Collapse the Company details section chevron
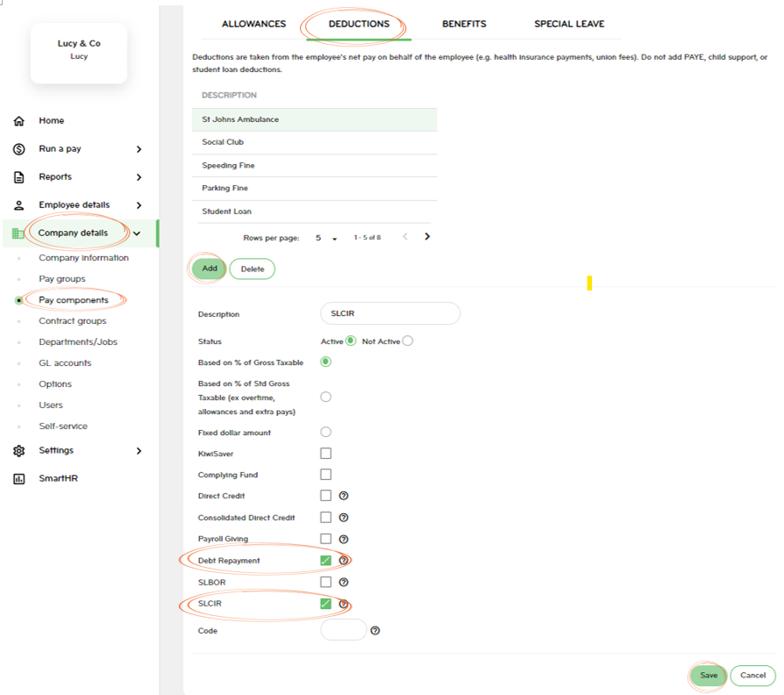 tap(137, 233)
